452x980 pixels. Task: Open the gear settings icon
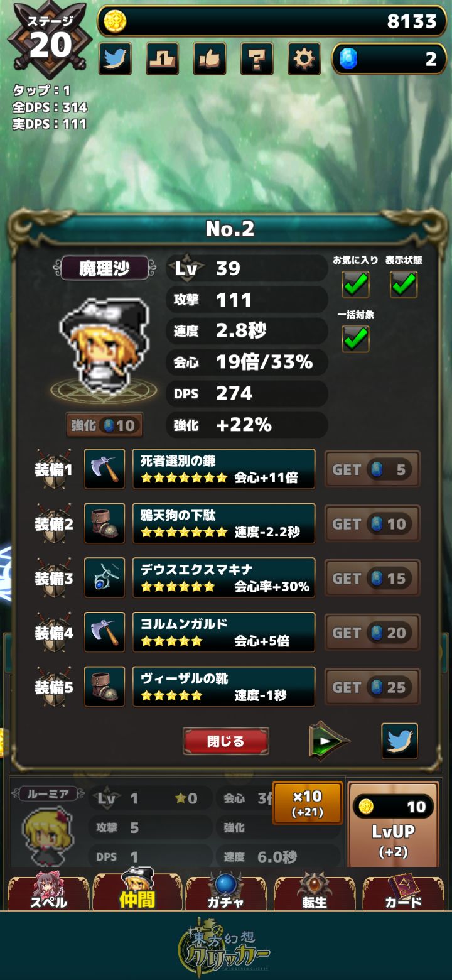point(304,59)
